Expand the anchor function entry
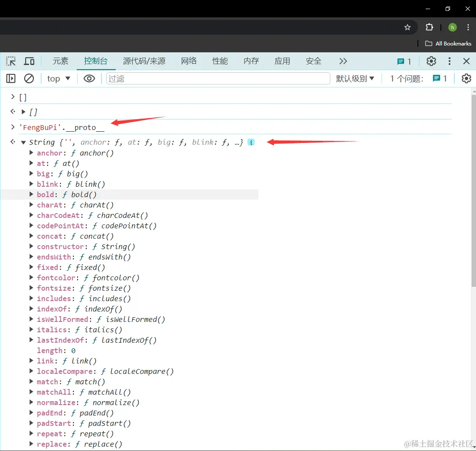This screenshot has width=476, height=451. pyautogui.click(x=31, y=153)
